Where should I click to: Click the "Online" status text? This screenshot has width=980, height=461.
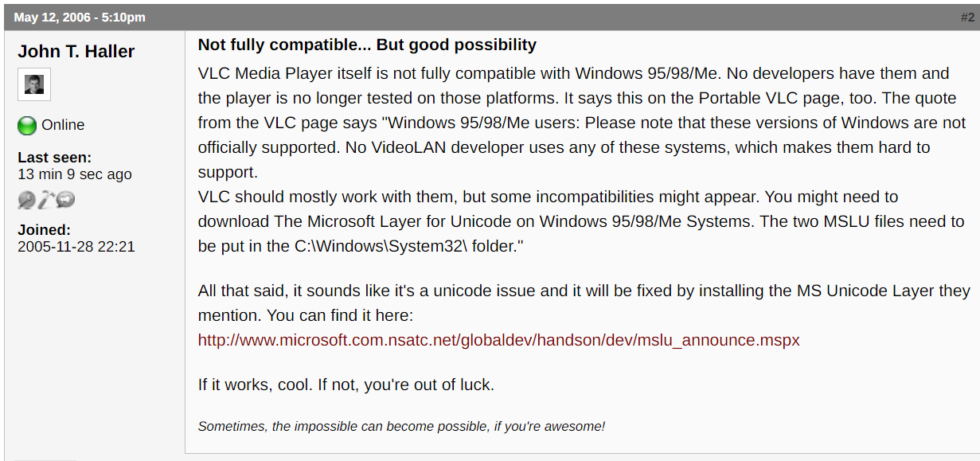[x=63, y=125]
